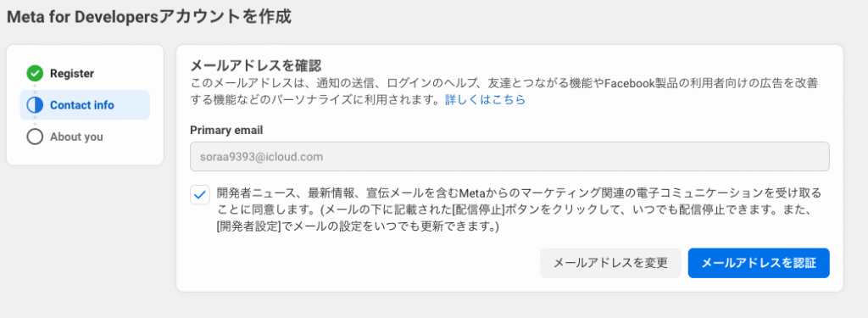
Task: Click the consent text starting with 開発者ニュース
Action: click(519, 210)
